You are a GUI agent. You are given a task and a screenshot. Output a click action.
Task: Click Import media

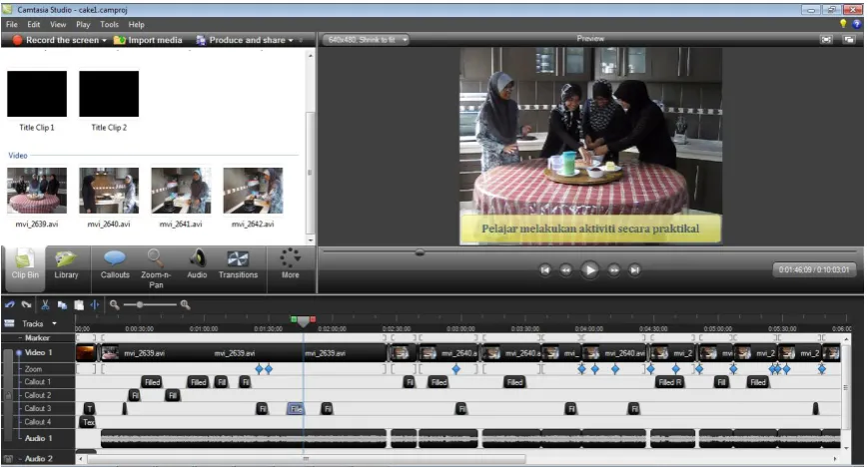148,40
